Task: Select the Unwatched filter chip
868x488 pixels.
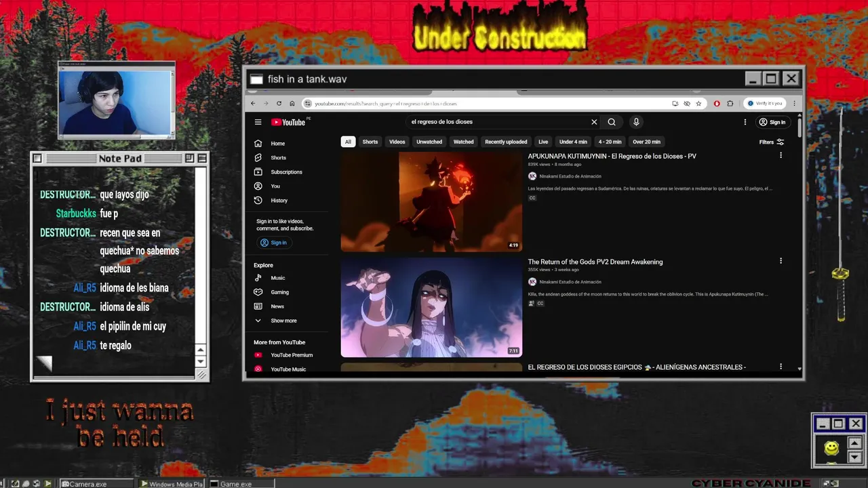Action: click(x=429, y=142)
